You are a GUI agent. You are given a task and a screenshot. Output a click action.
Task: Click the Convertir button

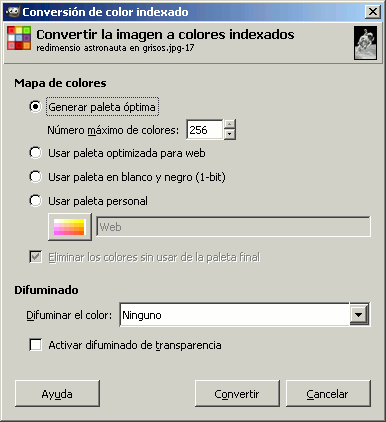point(237,394)
